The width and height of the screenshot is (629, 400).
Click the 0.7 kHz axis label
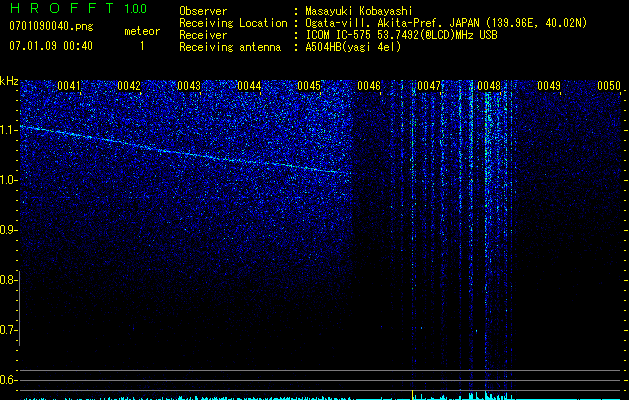[x=8, y=330]
